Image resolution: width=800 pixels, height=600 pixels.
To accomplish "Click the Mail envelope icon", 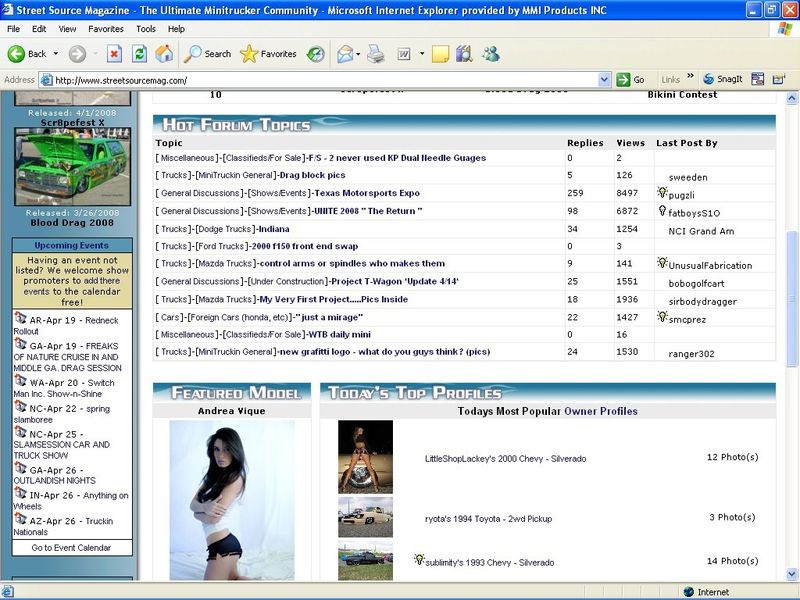I will 345,54.
